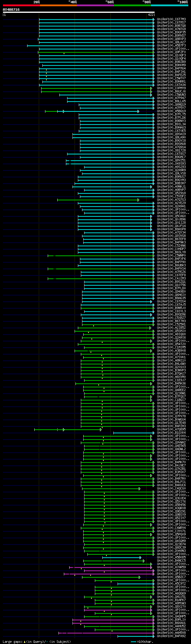Select hit label UniRef100_C0PMY9
This screenshot has height=644, width=191.
171,88
